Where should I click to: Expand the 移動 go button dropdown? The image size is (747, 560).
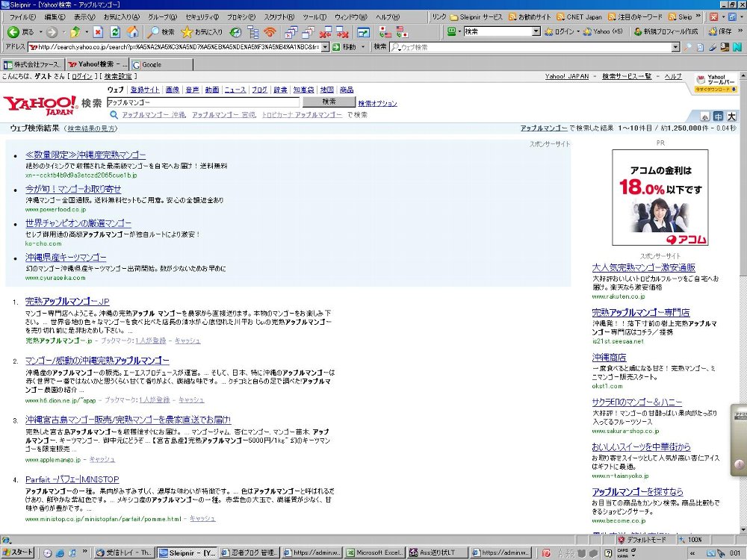[x=362, y=47]
